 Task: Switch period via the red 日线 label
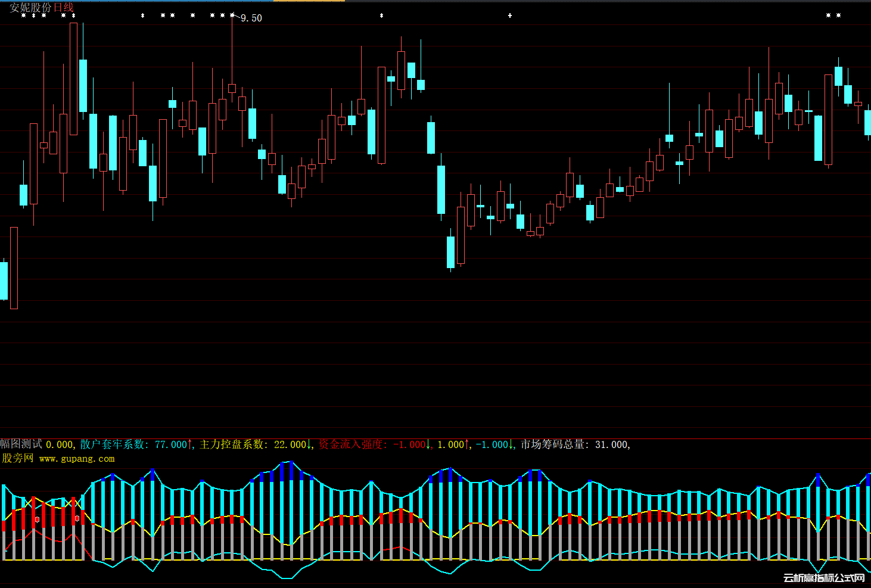[64, 8]
